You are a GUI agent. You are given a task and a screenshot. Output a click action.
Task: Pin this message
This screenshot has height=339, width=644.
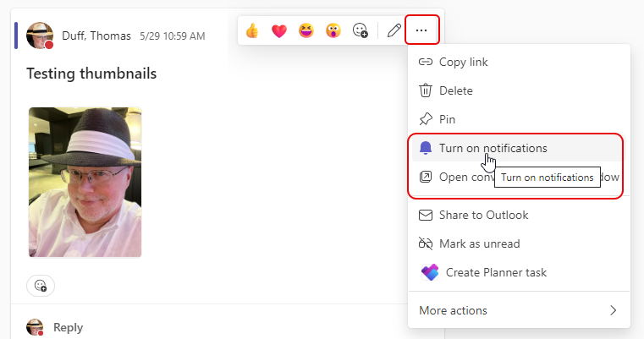point(449,119)
